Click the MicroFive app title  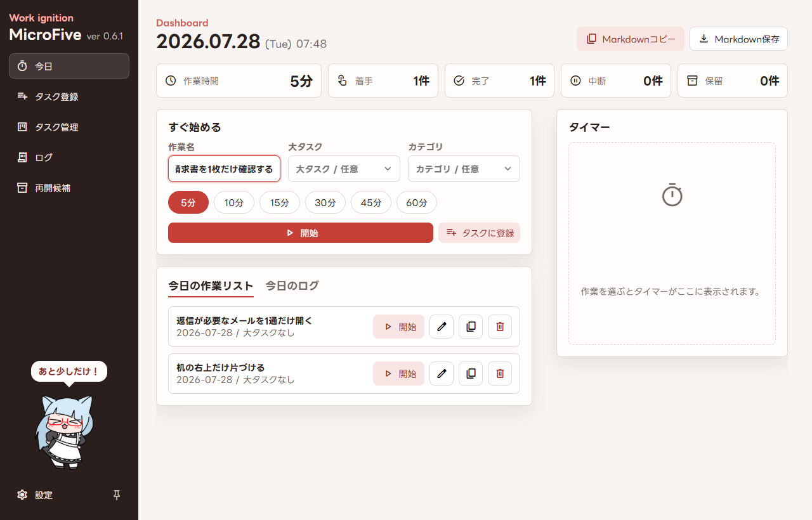[x=45, y=34]
